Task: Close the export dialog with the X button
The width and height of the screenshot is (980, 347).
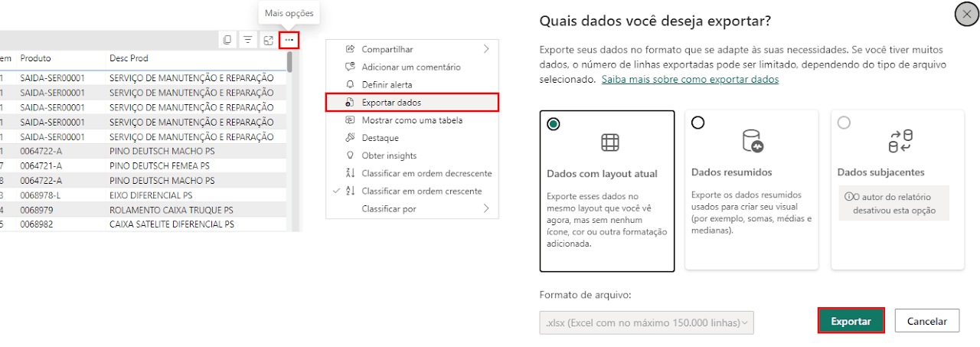Action: (x=966, y=14)
